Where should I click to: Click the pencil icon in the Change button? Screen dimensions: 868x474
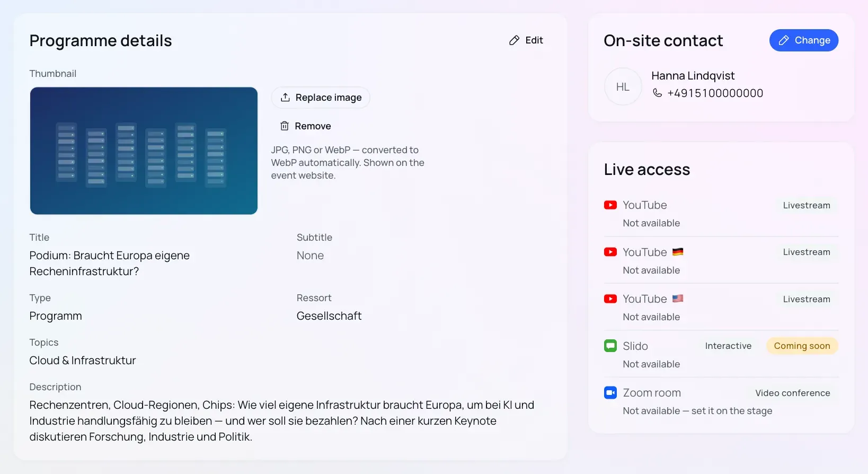click(784, 40)
